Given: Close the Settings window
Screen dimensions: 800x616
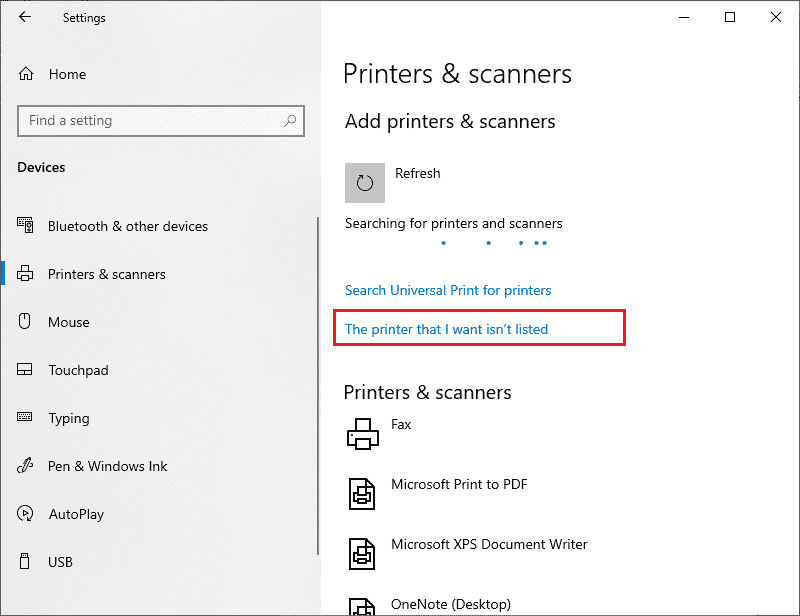Looking at the screenshot, I should click(x=776, y=17).
